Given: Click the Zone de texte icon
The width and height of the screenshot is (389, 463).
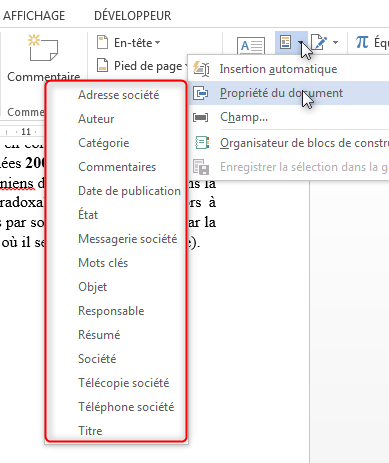Looking at the screenshot, I should (251, 46).
